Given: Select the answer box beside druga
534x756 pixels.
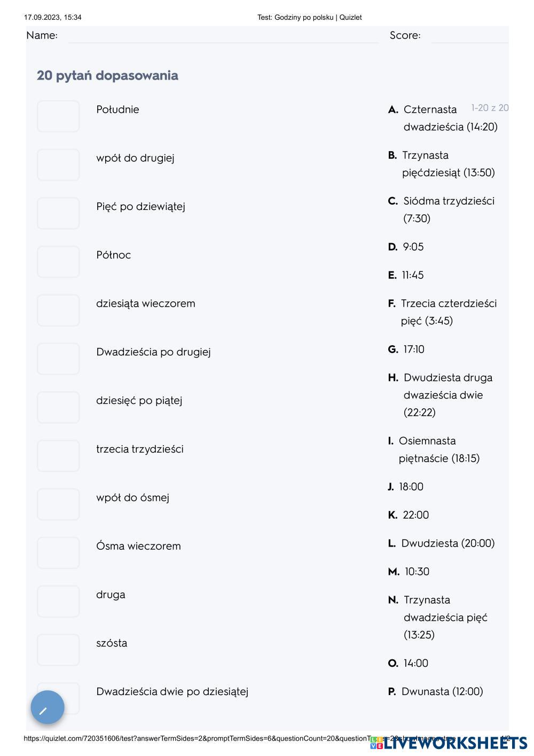Looking at the screenshot, I should pyautogui.click(x=58, y=602).
